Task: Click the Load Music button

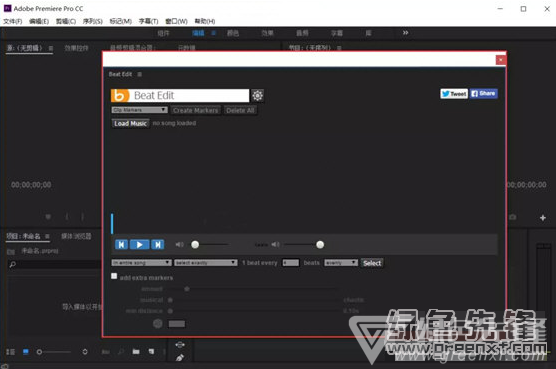Action: tap(130, 123)
